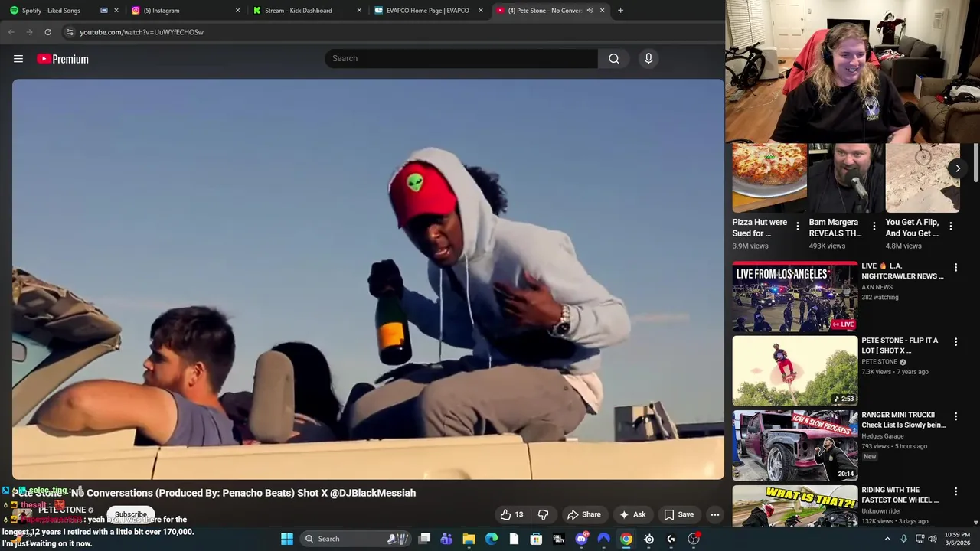Open microphone indicator in system tray
The height and width of the screenshot is (551, 980).
tap(903, 539)
